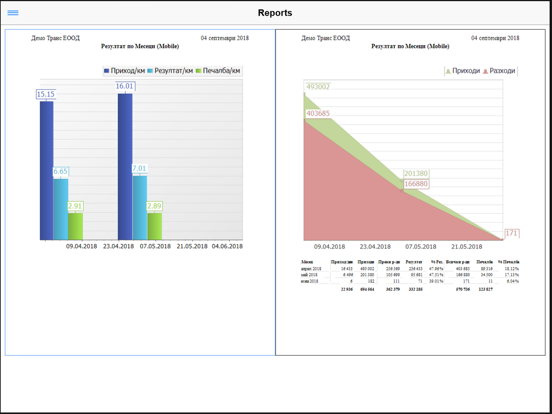The height and width of the screenshot is (414, 552).
Task: Click the Приходи legend triangle marker
Action: click(448, 71)
